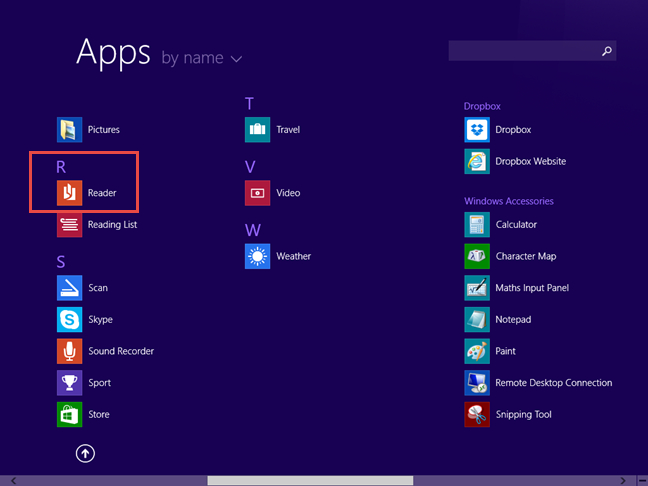Open the Snipping Tool scissors icon
Viewport: 648px width, 486px height.
click(477, 414)
